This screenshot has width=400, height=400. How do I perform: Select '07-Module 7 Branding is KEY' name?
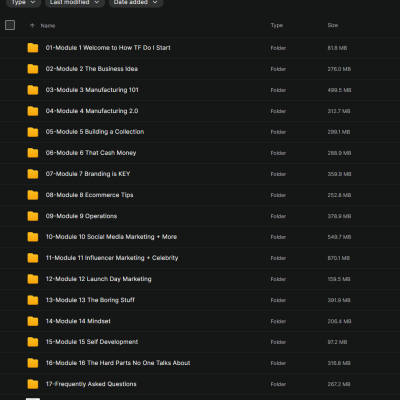(x=88, y=174)
